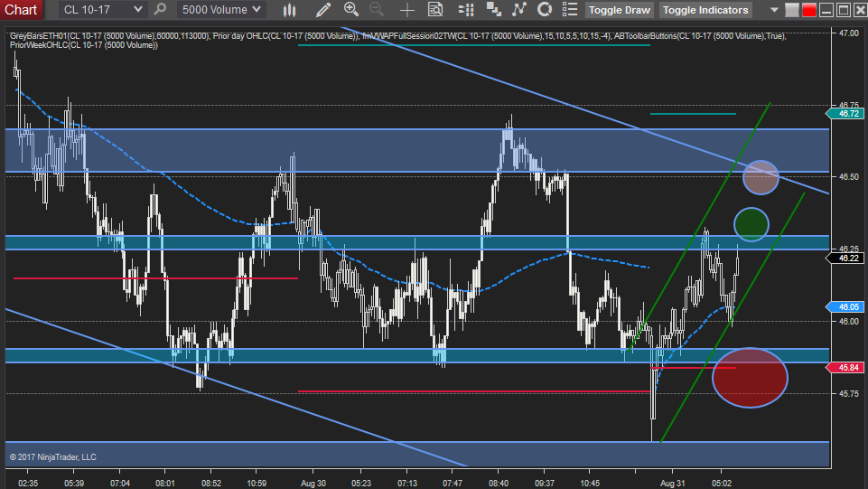Click the 45.84 red price marker
The height and width of the screenshot is (489, 868).
845,368
